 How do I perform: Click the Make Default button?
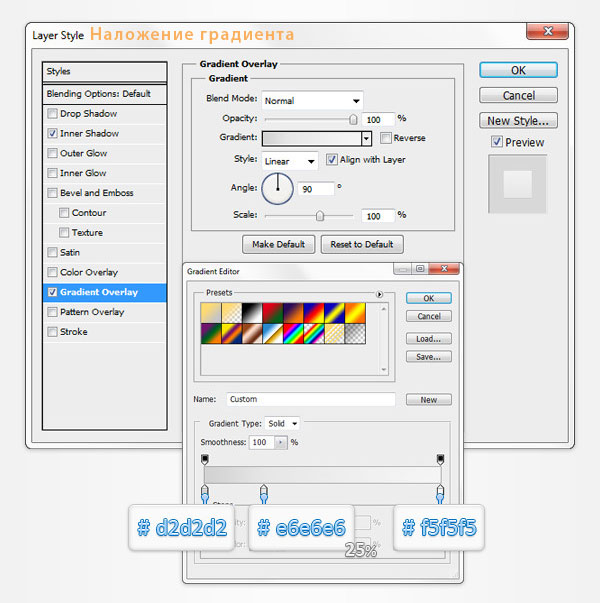click(x=278, y=244)
